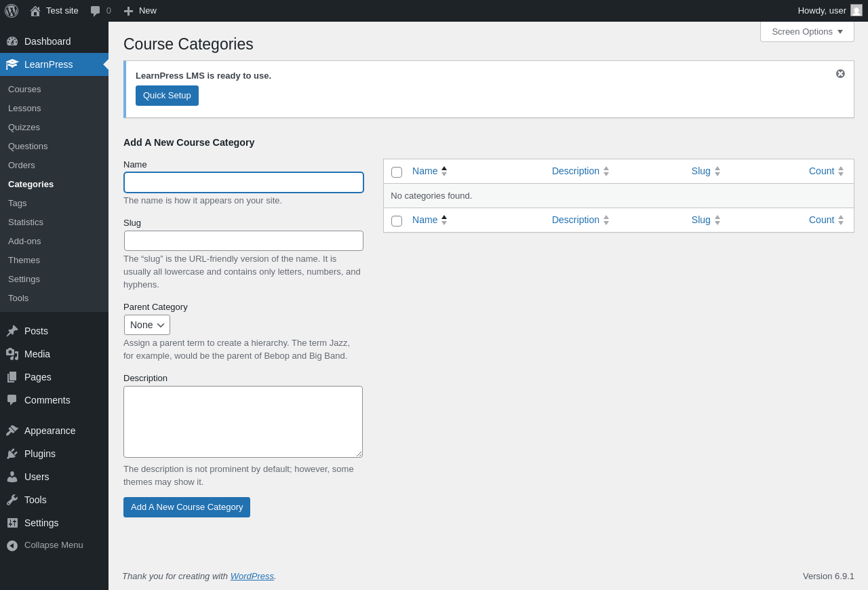Check the select-all box in table header
Image resolution: width=868 pixels, height=590 pixels.
tap(397, 172)
